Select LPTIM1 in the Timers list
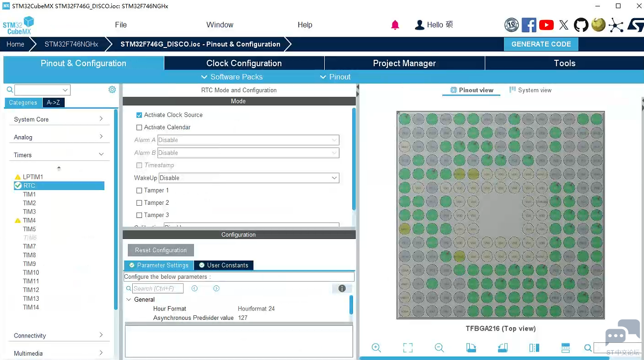Viewport: 644px width, 360px height. point(33,177)
